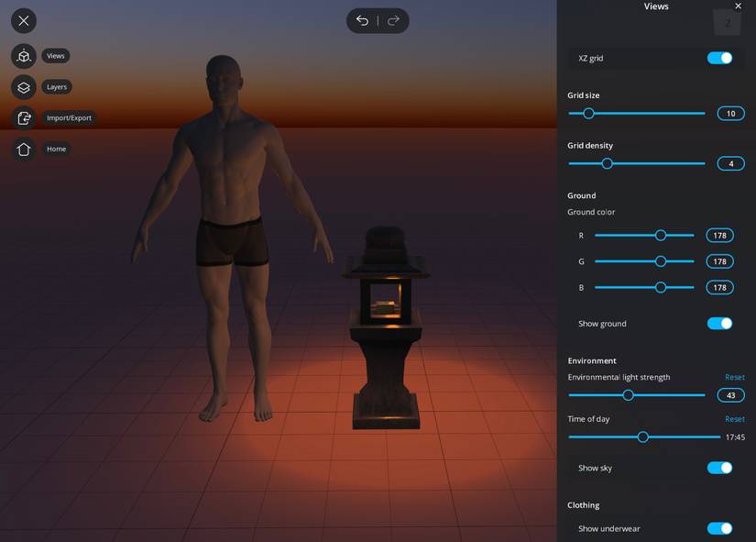This screenshot has height=542, width=756.
Task: Edit the G value field 178
Action: [x=720, y=261]
